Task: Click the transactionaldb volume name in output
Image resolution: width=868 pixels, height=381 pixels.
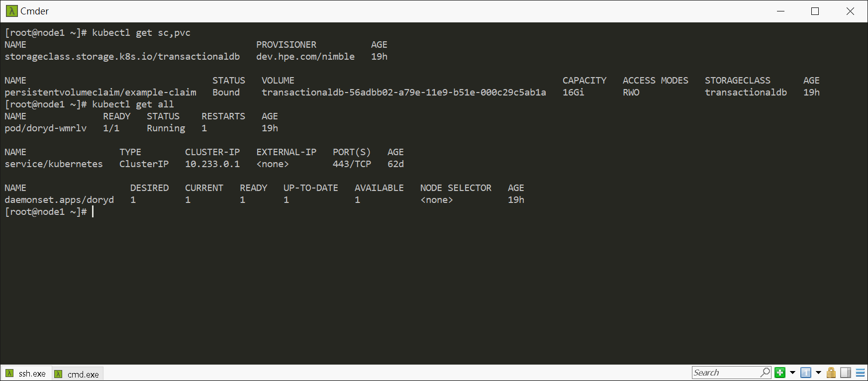Action: (403, 93)
